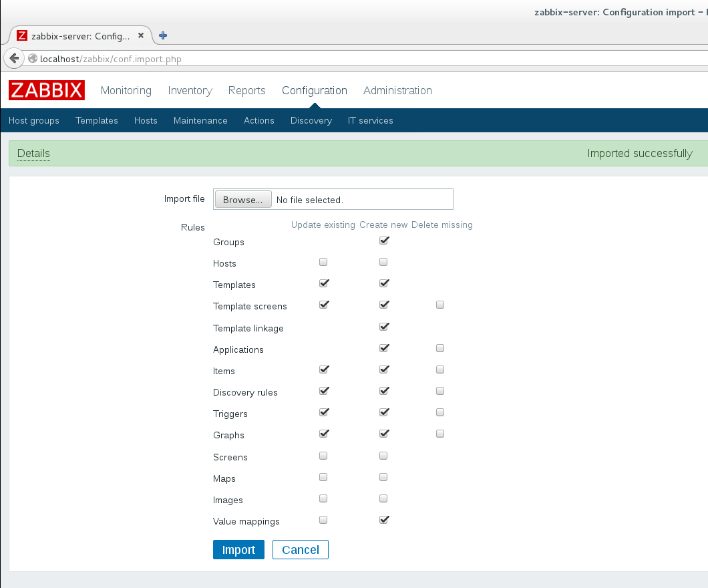The image size is (708, 588).
Task: Open a new browser tab with plus icon
Action: click(163, 35)
